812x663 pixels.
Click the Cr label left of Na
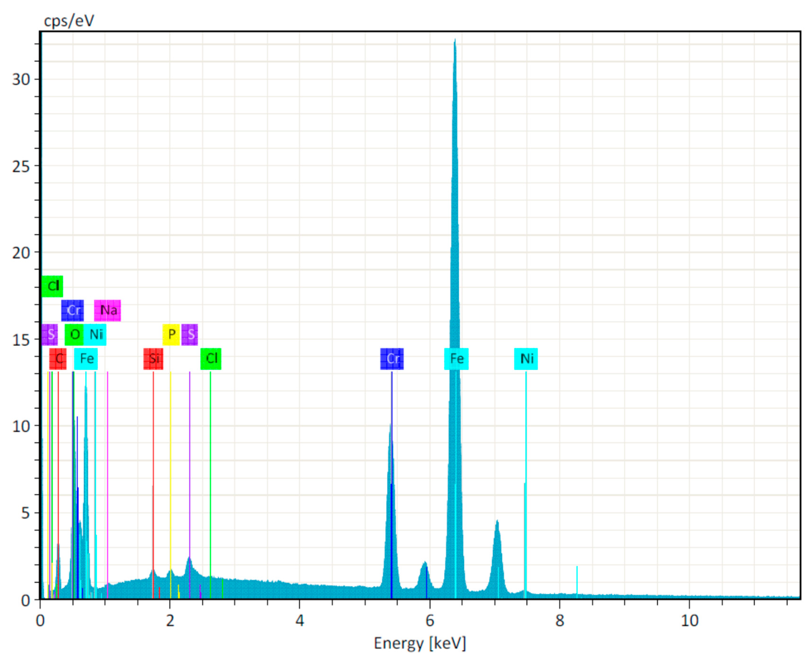pos(72,310)
